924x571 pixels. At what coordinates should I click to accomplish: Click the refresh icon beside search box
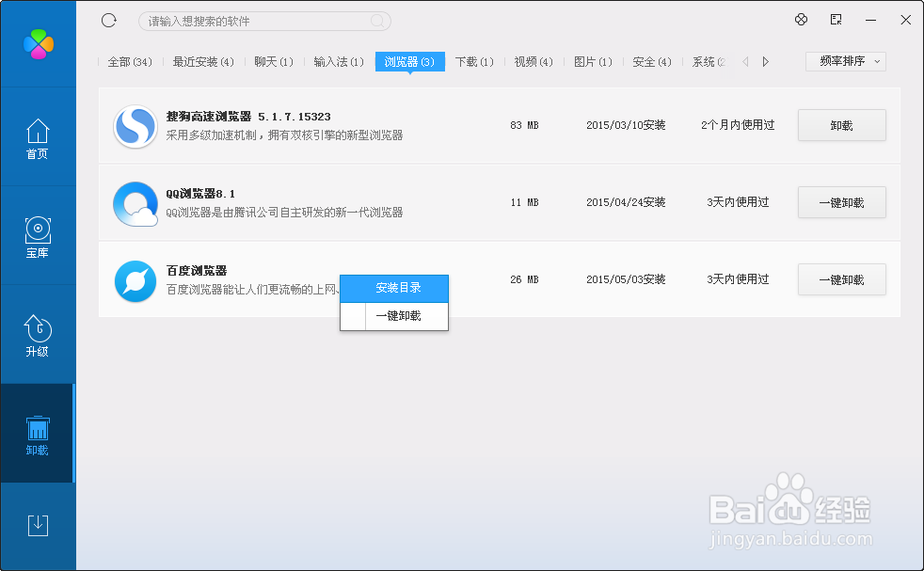pos(109,21)
